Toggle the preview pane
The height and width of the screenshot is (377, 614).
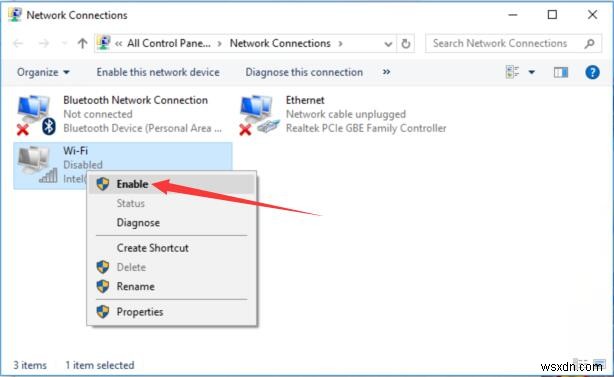point(561,72)
